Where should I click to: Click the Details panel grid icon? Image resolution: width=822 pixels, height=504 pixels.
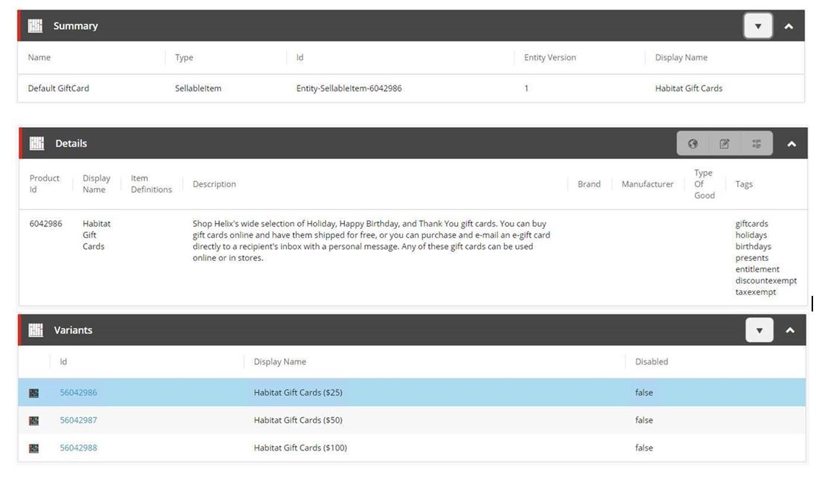pyautogui.click(x=36, y=143)
